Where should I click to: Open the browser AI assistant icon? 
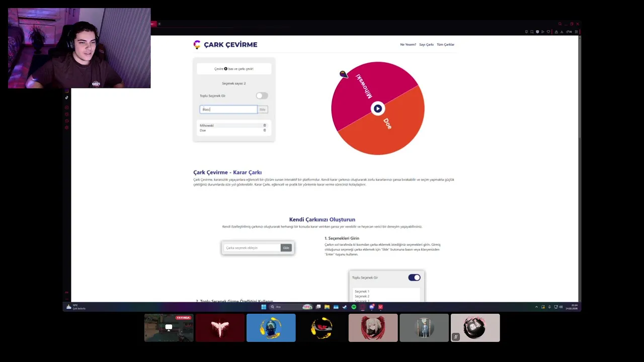point(569,32)
